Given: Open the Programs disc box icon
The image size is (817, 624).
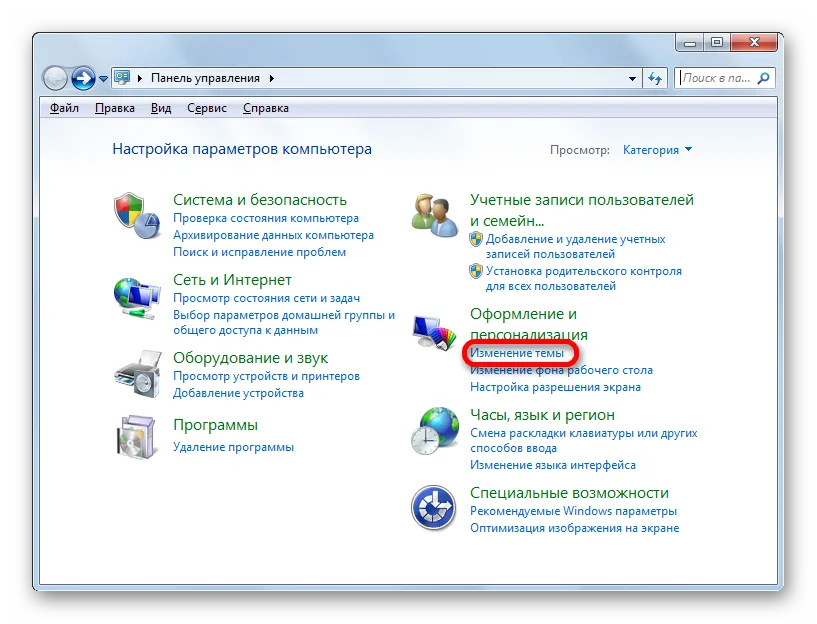Looking at the screenshot, I should tap(136, 437).
